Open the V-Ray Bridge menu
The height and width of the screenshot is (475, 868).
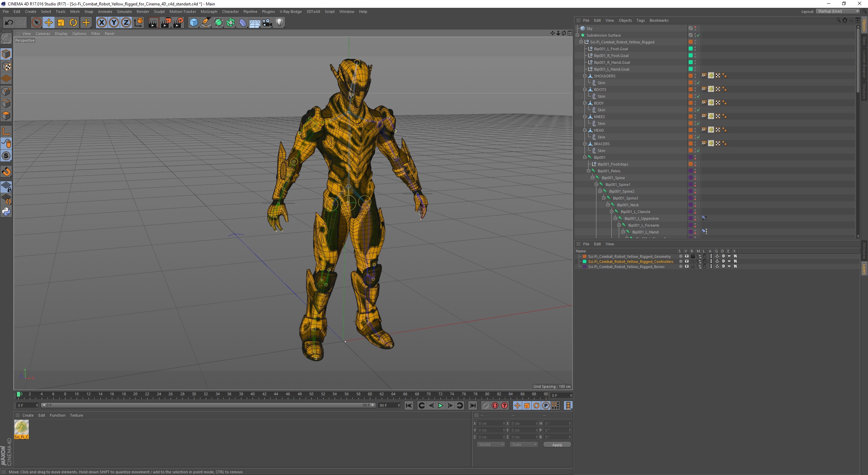[x=291, y=12]
